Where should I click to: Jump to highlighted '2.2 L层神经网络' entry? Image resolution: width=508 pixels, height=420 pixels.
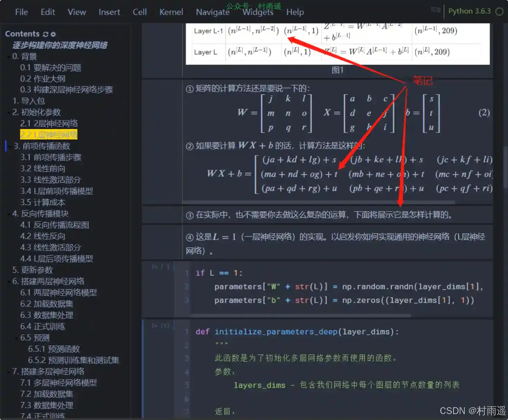click(49, 134)
